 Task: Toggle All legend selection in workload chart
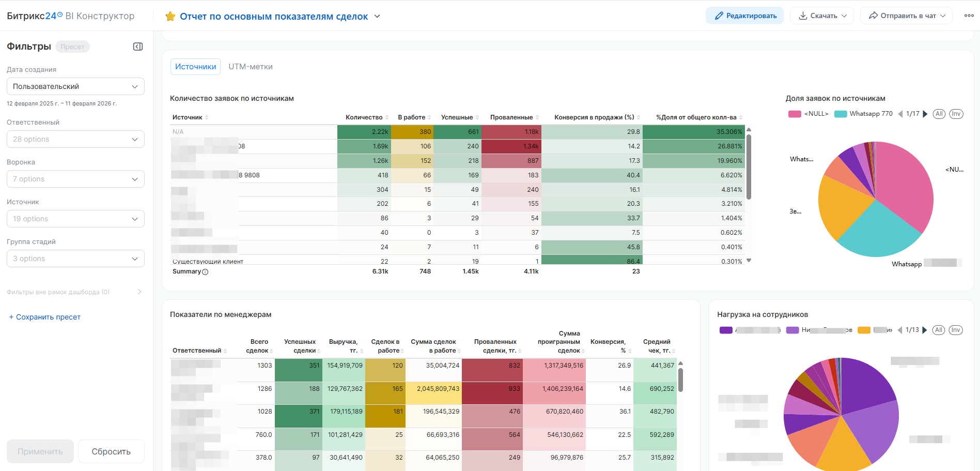click(939, 330)
